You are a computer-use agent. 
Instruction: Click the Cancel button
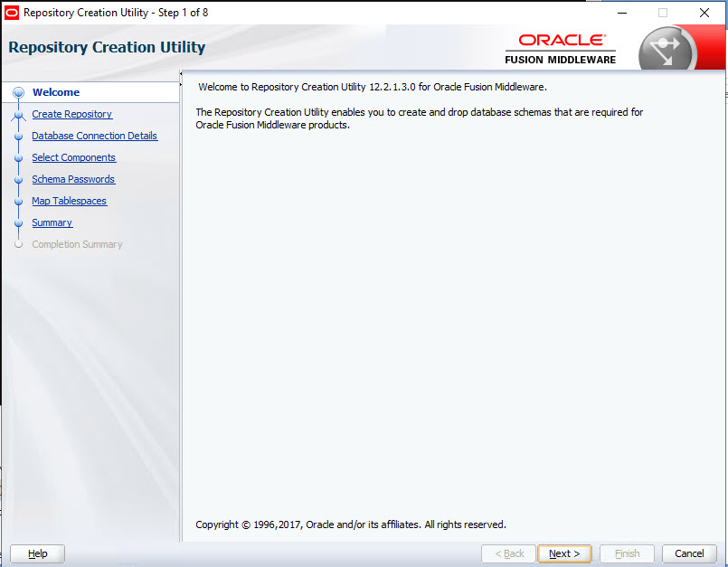689,553
